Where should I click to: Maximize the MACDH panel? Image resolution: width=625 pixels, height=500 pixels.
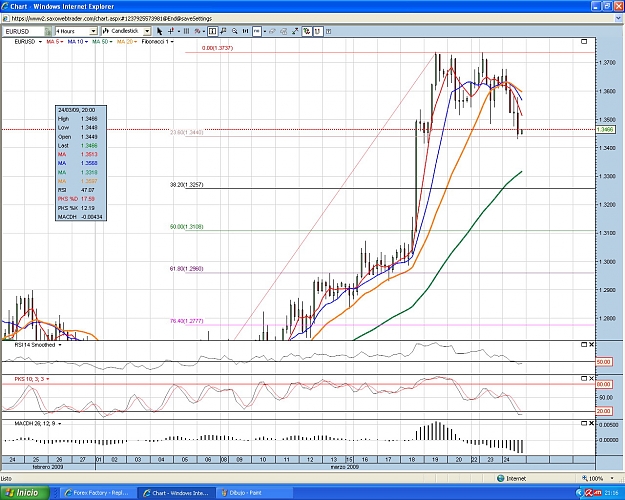point(584,423)
